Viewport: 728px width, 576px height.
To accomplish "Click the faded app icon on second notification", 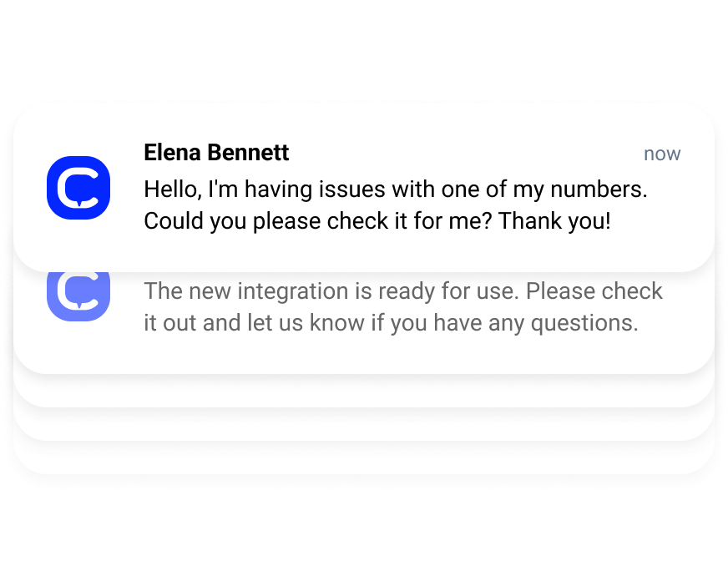I will [78, 293].
